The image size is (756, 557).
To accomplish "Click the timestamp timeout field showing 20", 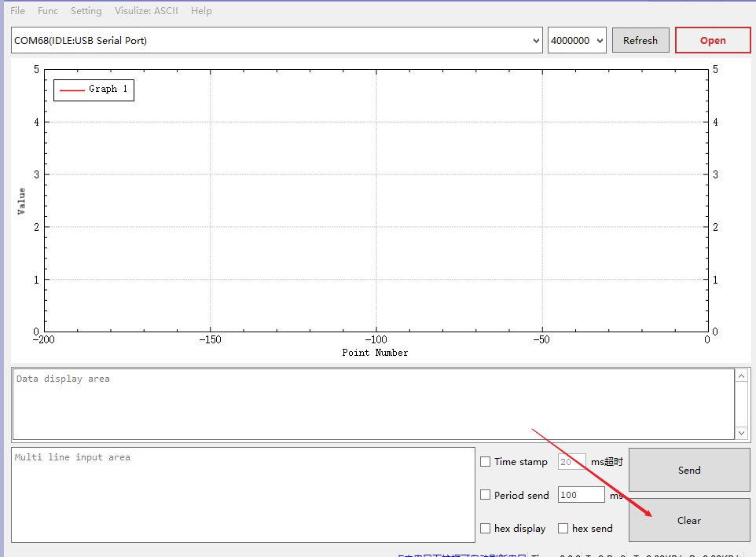I will 572,462.
